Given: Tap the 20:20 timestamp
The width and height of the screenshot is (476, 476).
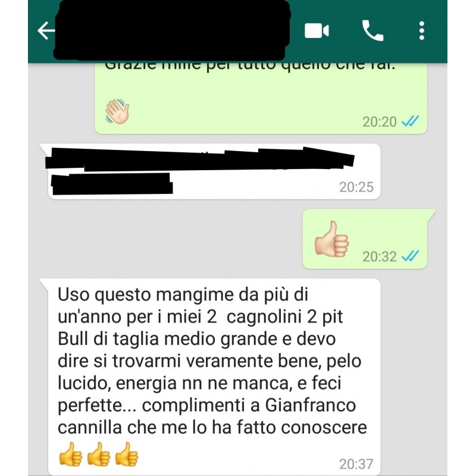Looking at the screenshot, I should coord(380,122).
